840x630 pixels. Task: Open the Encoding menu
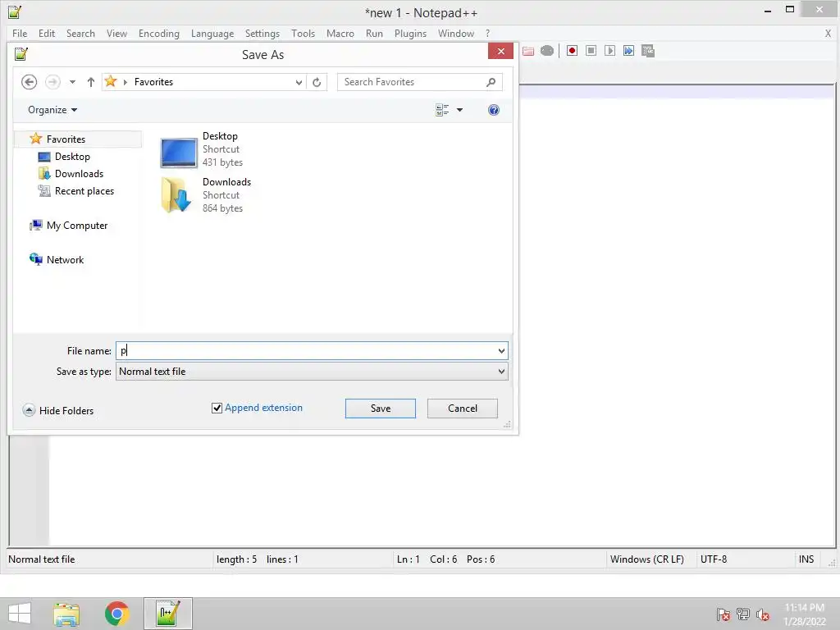[159, 33]
